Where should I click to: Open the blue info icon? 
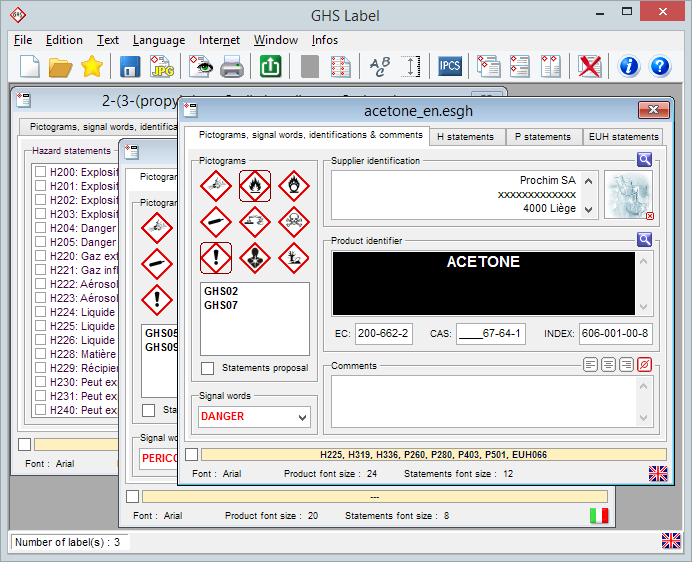629,67
